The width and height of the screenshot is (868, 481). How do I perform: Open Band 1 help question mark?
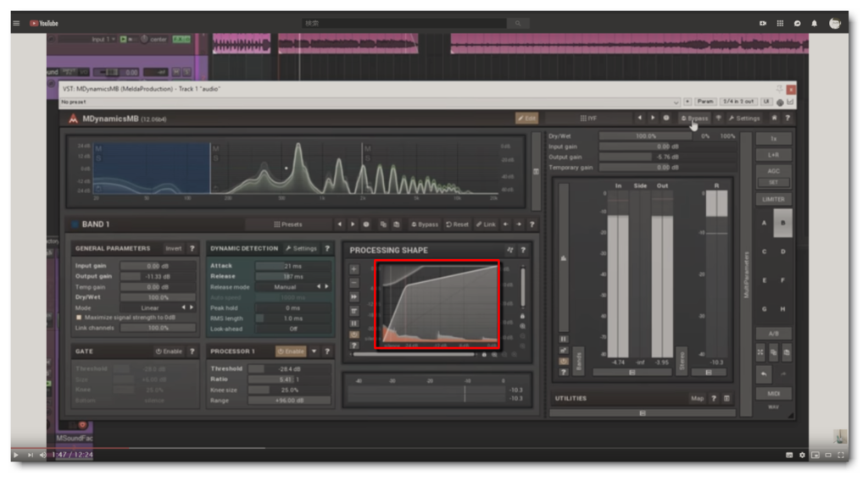pos(532,224)
